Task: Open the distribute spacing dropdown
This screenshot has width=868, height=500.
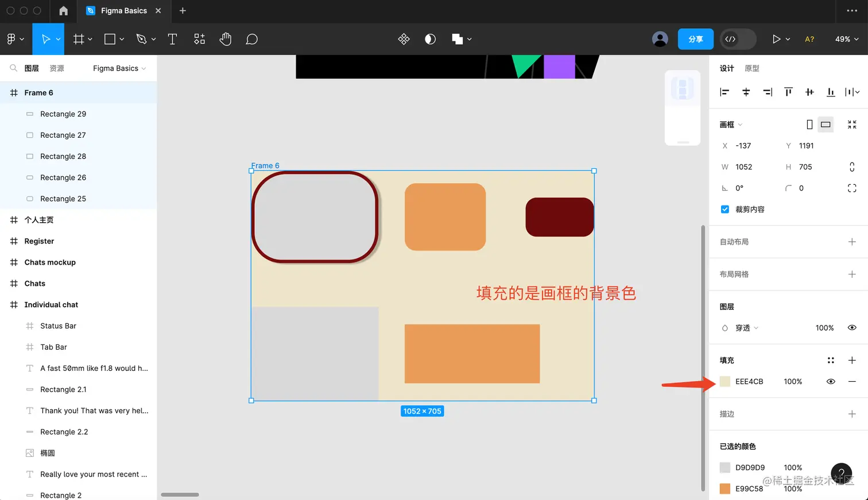Action: pyautogui.click(x=852, y=92)
